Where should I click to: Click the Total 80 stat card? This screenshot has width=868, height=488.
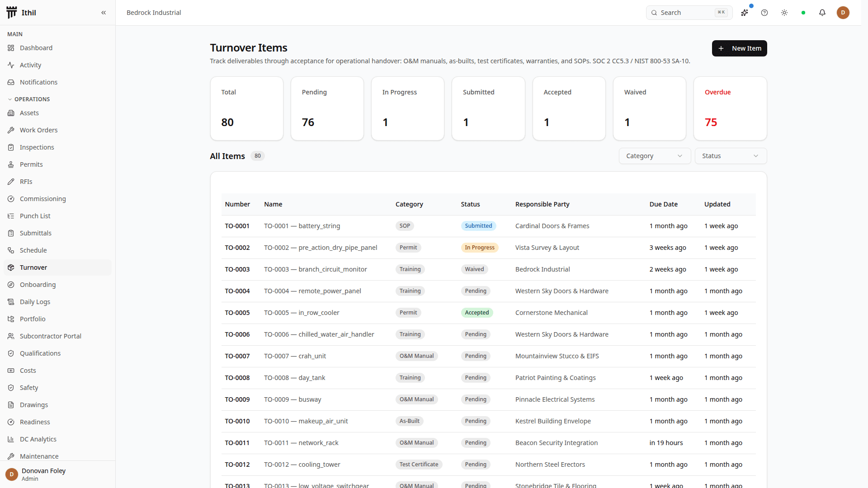[x=247, y=108]
